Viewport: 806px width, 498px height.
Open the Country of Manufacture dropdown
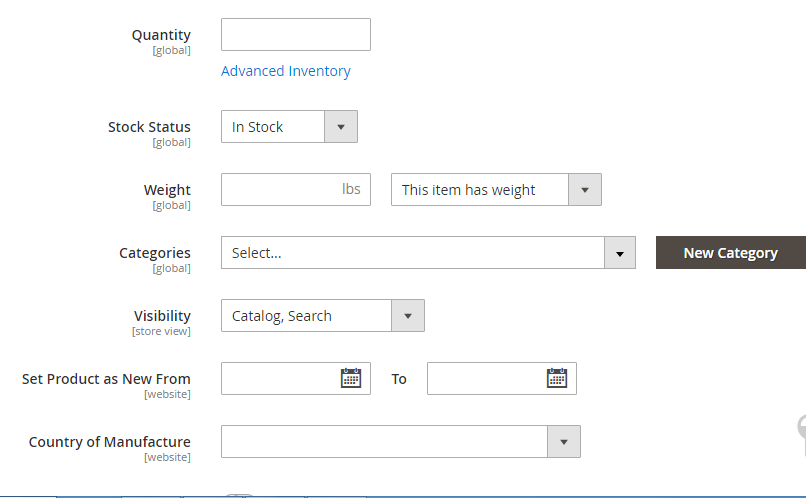pos(400,441)
